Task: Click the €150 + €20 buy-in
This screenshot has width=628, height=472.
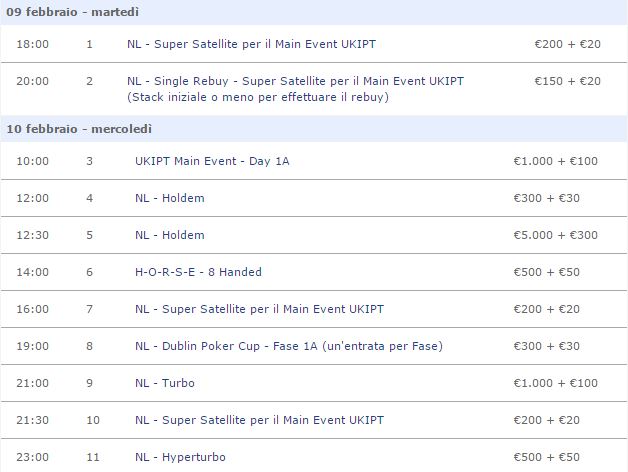Action: coord(568,81)
